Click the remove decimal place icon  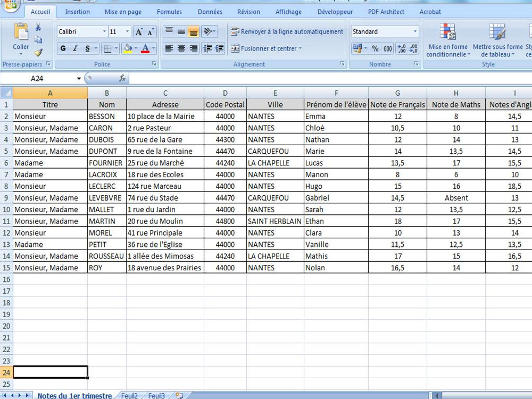(x=413, y=48)
